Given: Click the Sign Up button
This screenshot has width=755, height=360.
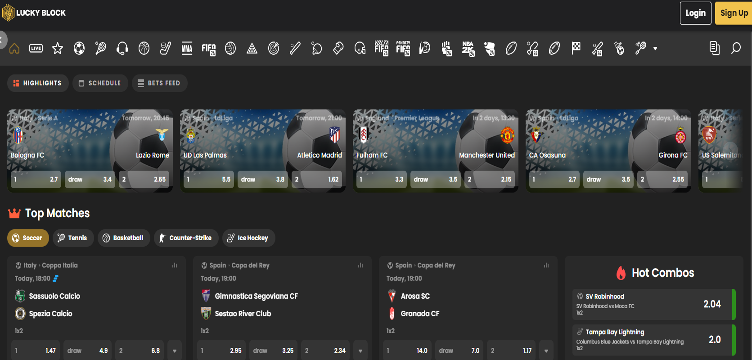Looking at the screenshot, I should (734, 13).
